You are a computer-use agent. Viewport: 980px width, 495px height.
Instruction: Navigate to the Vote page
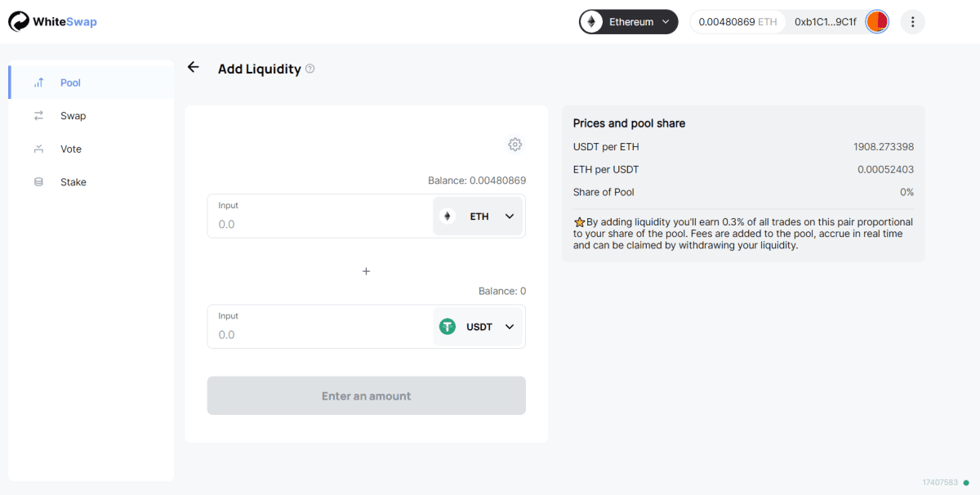pos(71,149)
